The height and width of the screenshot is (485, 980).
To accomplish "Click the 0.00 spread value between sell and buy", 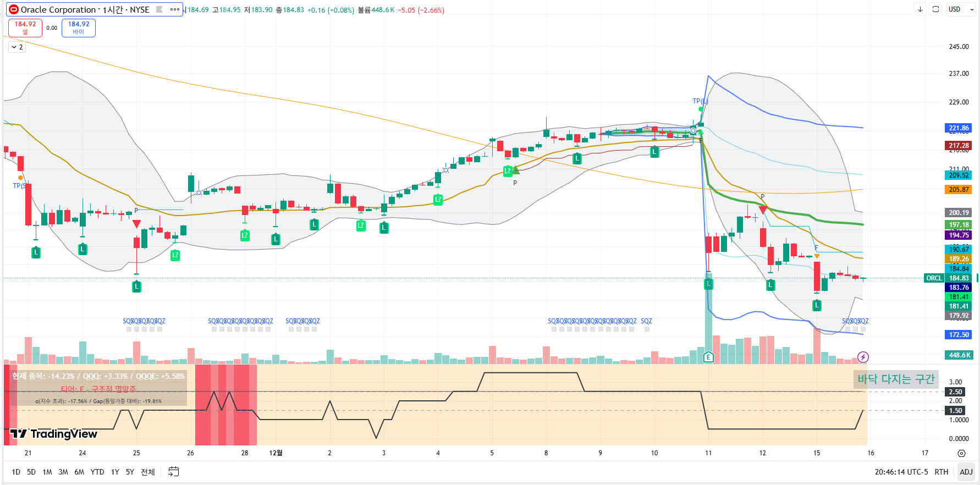I will pos(52,28).
